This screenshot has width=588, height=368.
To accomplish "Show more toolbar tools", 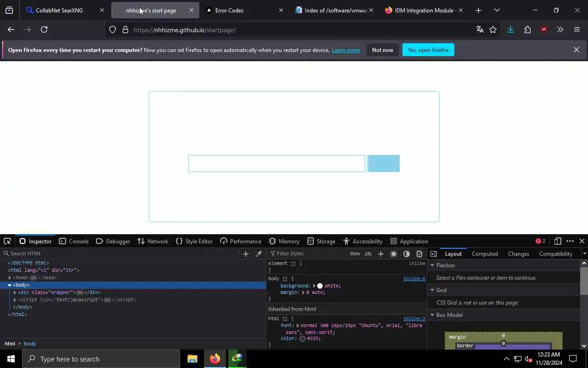I will click(560, 29).
